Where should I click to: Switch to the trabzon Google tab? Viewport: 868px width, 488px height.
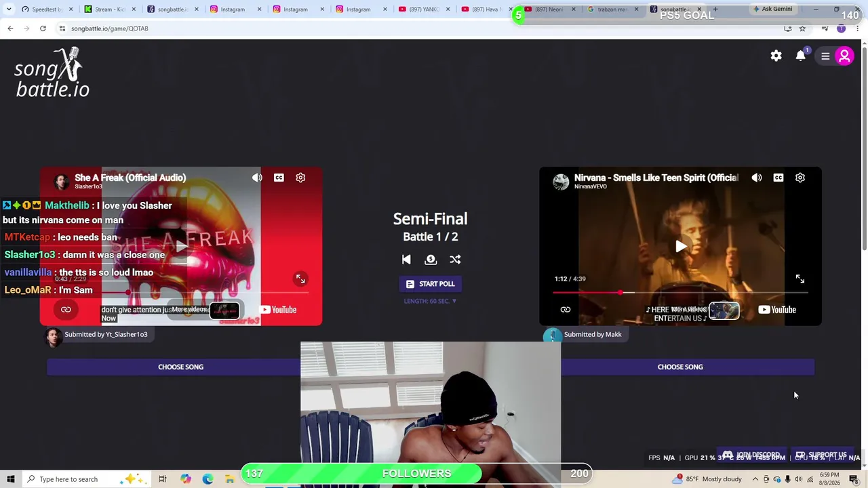[x=612, y=9]
